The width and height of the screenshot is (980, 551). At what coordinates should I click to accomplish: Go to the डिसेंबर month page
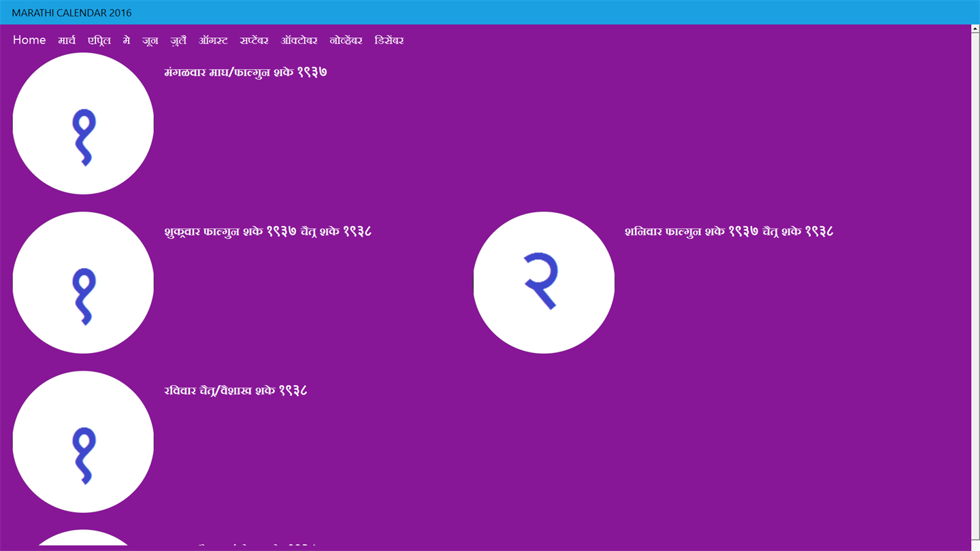pyautogui.click(x=389, y=40)
